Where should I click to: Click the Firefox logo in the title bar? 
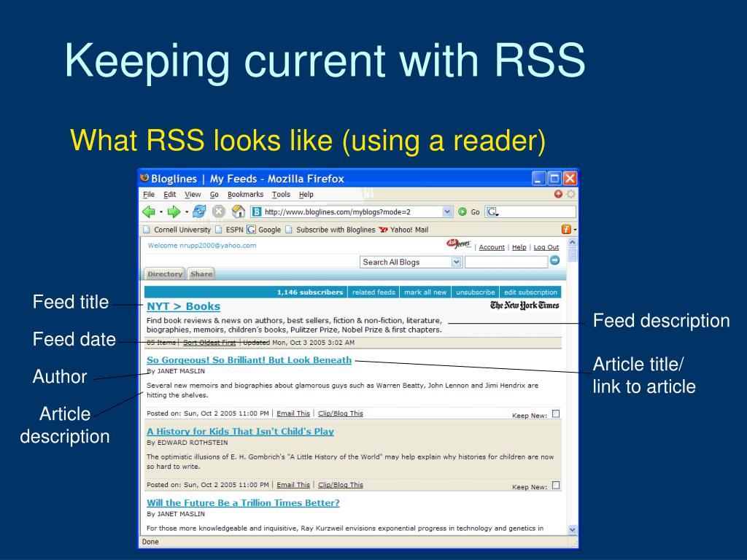pyautogui.click(x=145, y=178)
